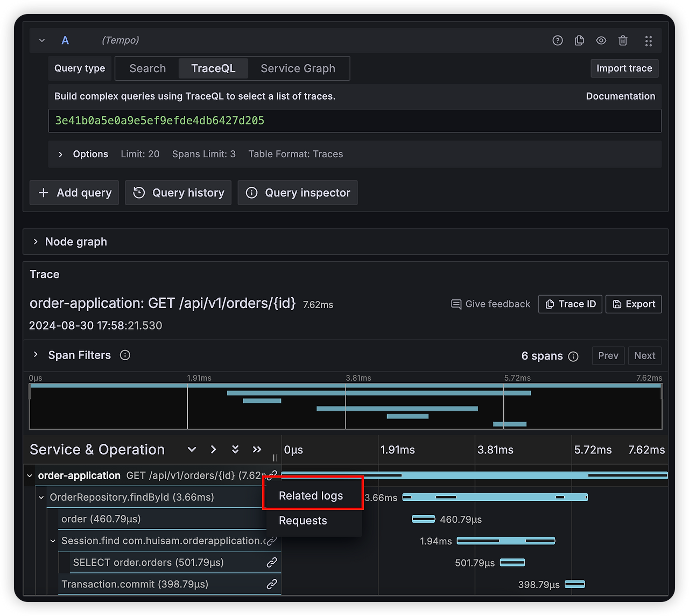Collapse the order-application root span
This screenshot has width=689, height=616.
click(30, 476)
